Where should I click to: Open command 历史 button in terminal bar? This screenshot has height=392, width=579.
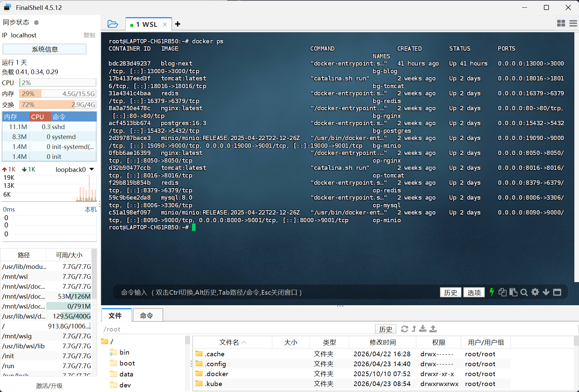pos(450,292)
